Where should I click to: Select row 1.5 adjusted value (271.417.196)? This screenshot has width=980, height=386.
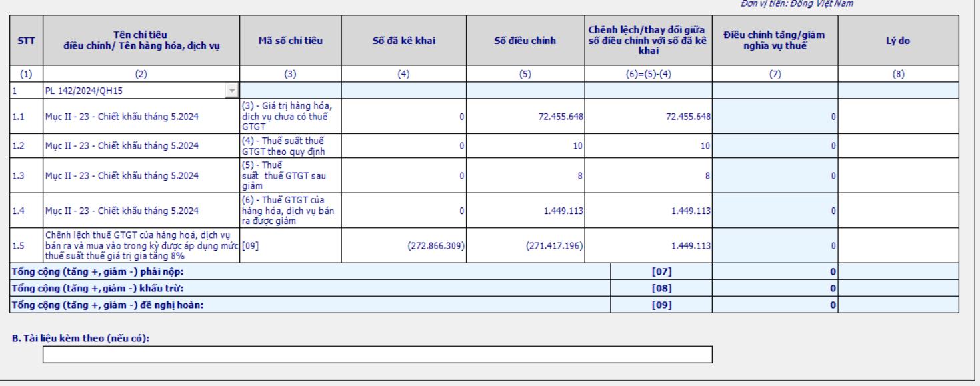coord(525,245)
